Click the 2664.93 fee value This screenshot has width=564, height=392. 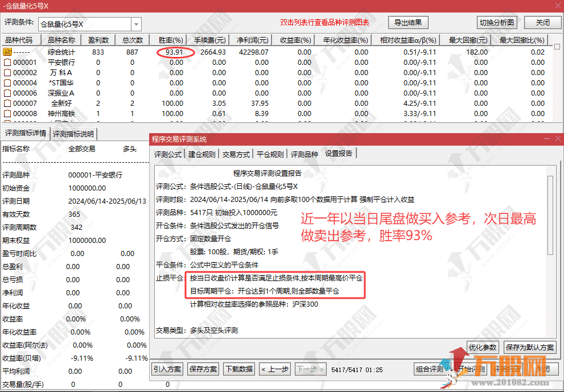[x=213, y=52]
